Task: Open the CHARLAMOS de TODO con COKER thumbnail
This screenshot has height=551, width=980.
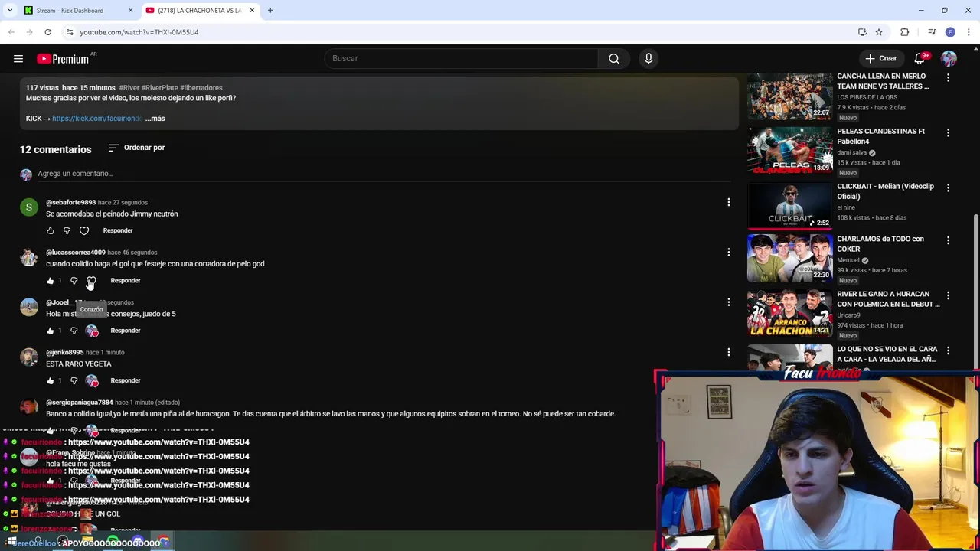Action: (x=789, y=258)
